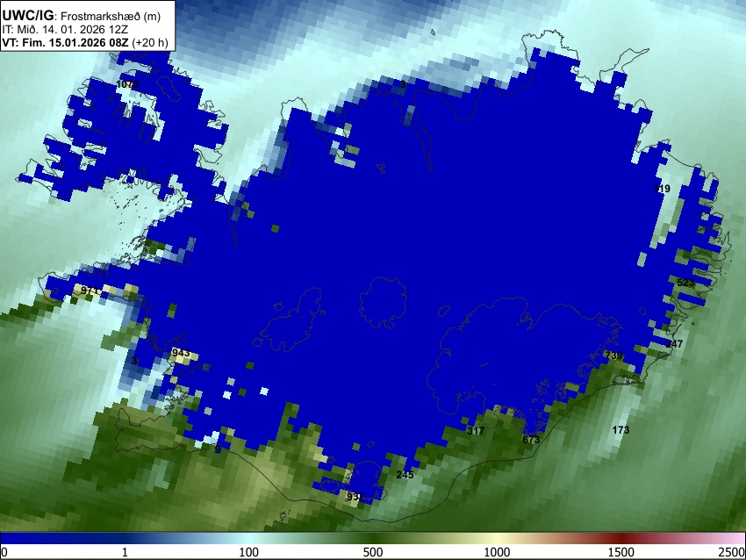
Task: Click the map value '523' in the Eastfjords
Action: [x=685, y=283]
